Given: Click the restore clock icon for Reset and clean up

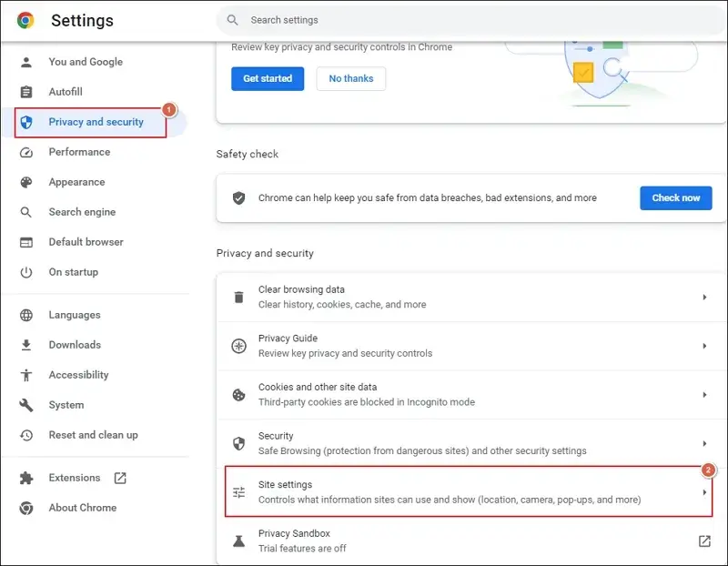Looking at the screenshot, I should (x=26, y=435).
